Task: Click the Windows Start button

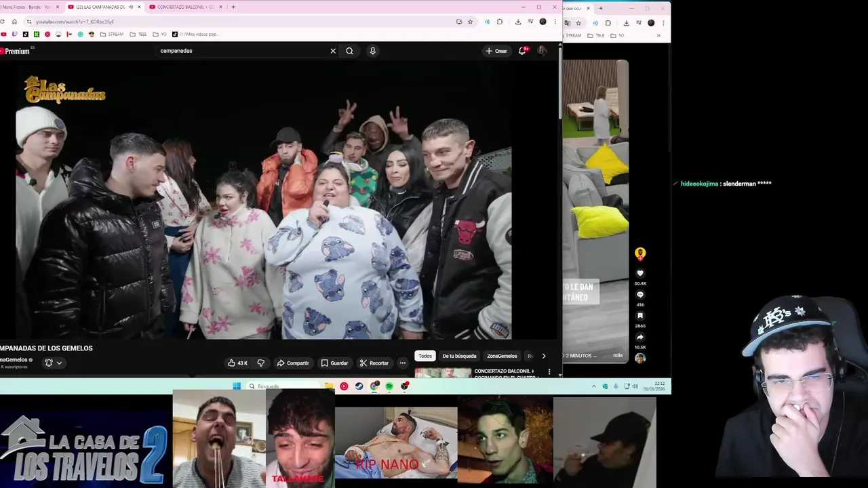Action: pyautogui.click(x=237, y=386)
